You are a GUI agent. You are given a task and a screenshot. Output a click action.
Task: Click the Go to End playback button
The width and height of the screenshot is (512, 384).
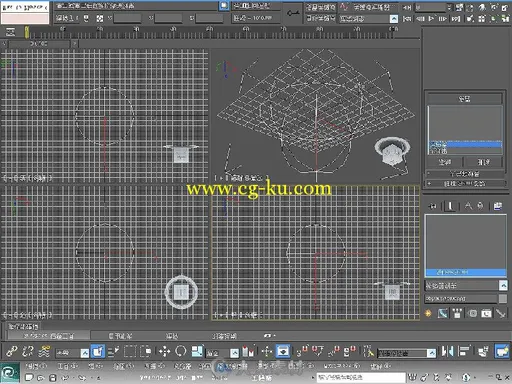tap(455, 19)
